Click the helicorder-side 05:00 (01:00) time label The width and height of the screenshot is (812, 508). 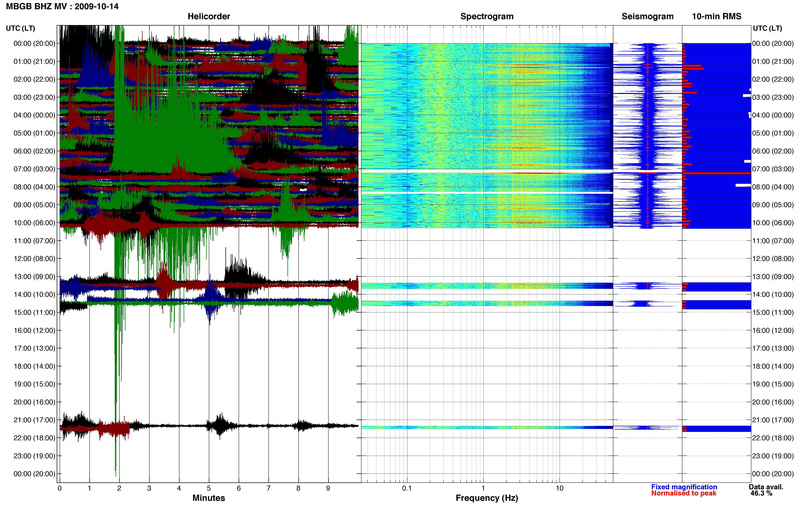34,133
